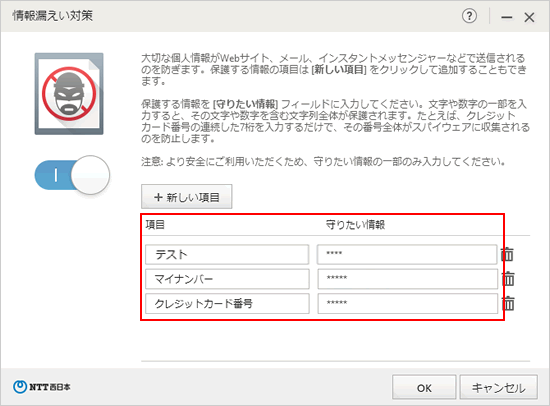Confirm settings with the OK button
Viewport: 550px width, 406px height.
coord(424,388)
